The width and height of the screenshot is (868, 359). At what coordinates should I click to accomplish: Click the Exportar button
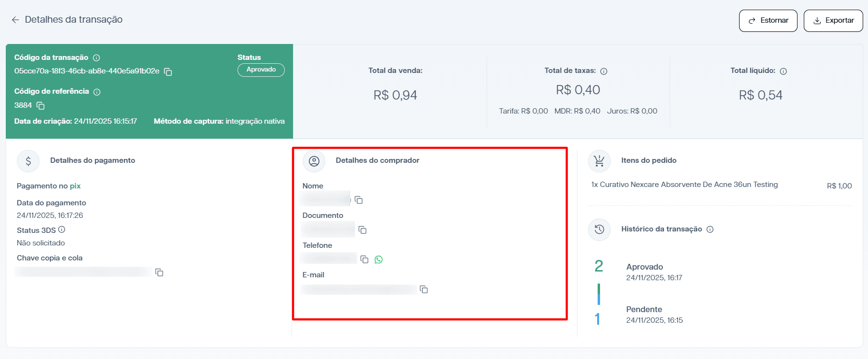[x=833, y=21]
